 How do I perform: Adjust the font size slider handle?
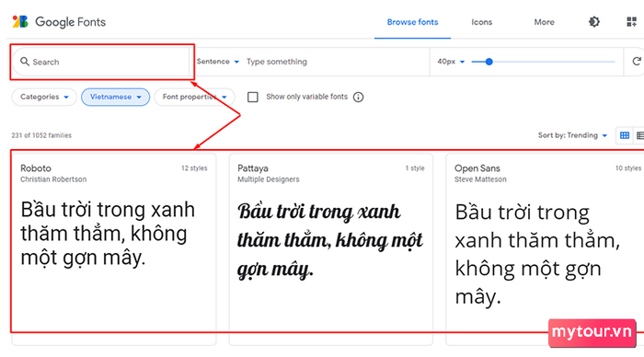pos(489,62)
